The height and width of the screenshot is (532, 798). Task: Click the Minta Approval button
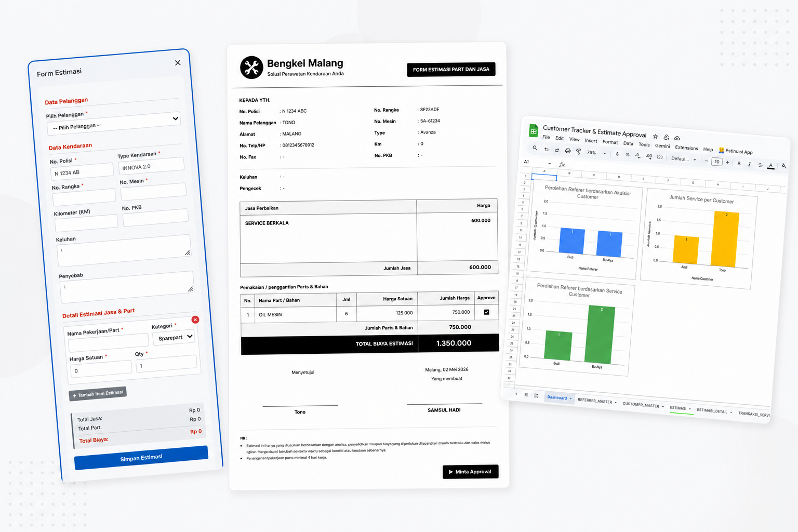click(x=471, y=472)
